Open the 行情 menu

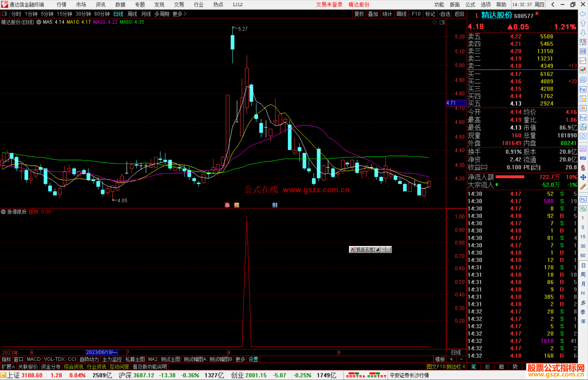pyautogui.click(x=61, y=5)
